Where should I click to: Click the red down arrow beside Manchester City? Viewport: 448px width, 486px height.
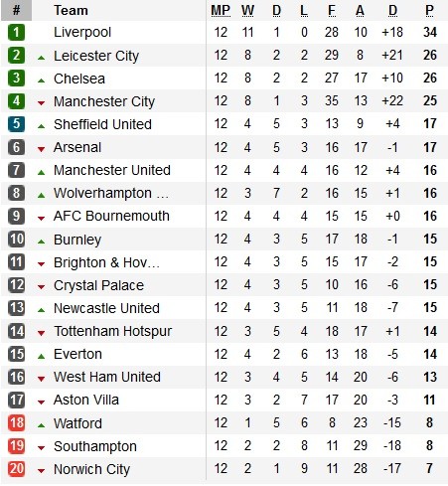41,103
